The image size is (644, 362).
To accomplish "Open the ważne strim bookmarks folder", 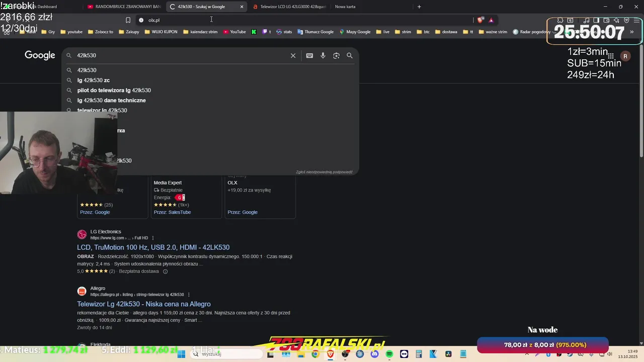I will [x=493, y=32].
